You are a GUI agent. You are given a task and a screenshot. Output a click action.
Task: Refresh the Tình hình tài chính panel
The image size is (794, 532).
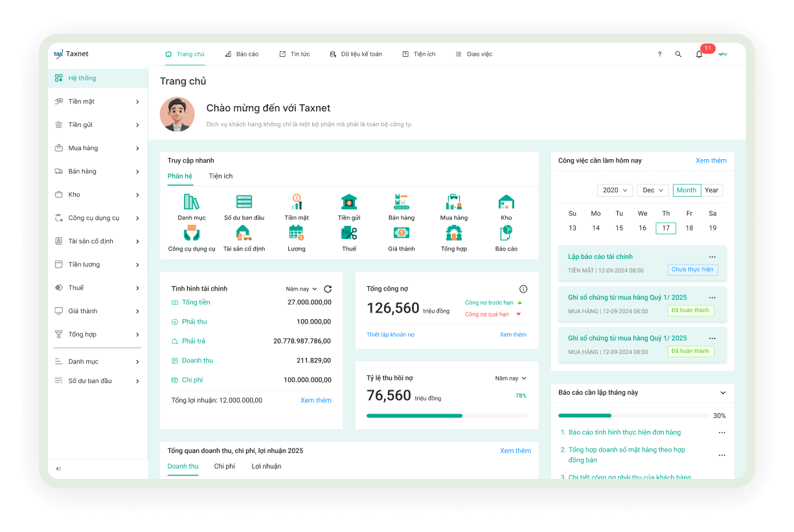pos(328,289)
